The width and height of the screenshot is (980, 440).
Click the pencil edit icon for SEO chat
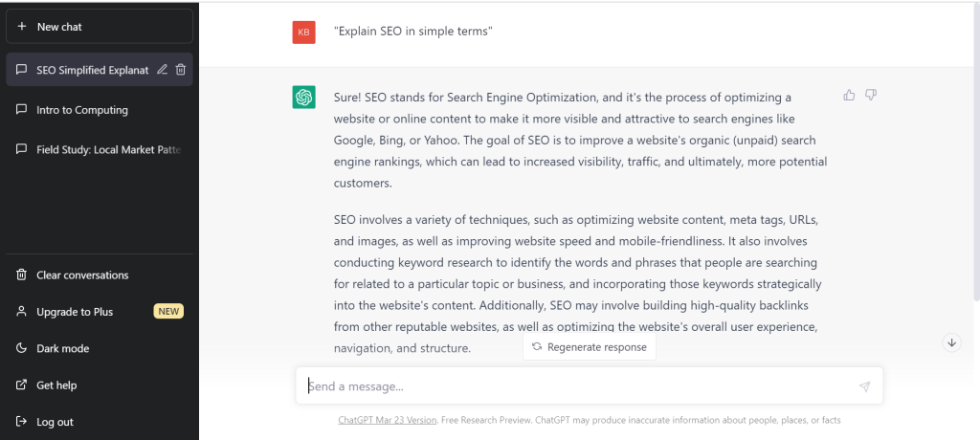point(162,70)
